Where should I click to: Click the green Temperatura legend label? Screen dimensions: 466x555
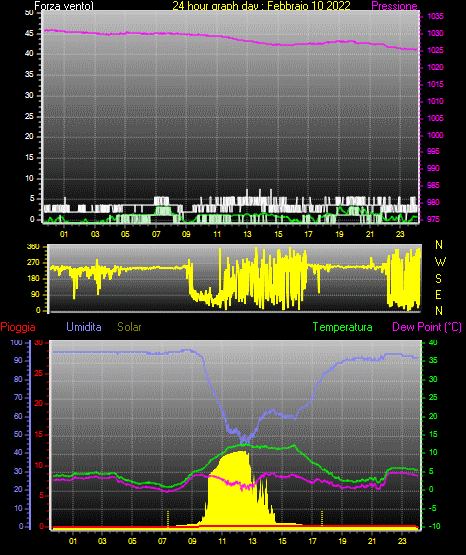(x=343, y=327)
